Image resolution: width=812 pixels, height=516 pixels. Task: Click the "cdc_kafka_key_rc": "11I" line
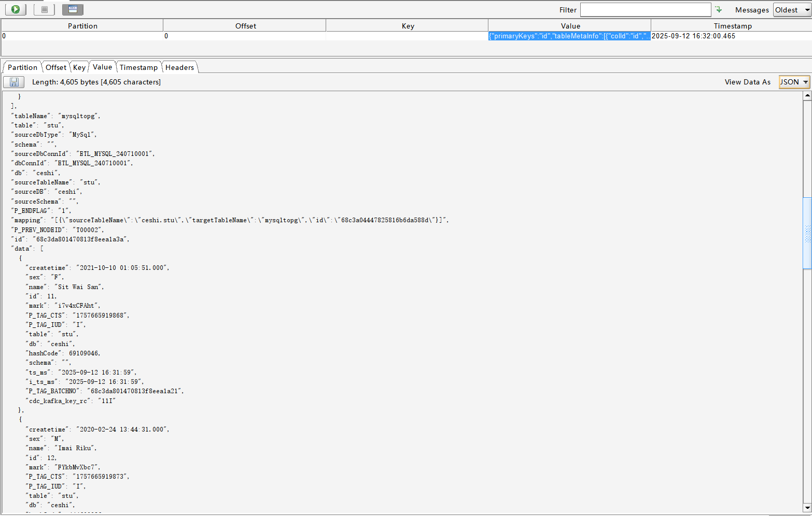(x=71, y=401)
